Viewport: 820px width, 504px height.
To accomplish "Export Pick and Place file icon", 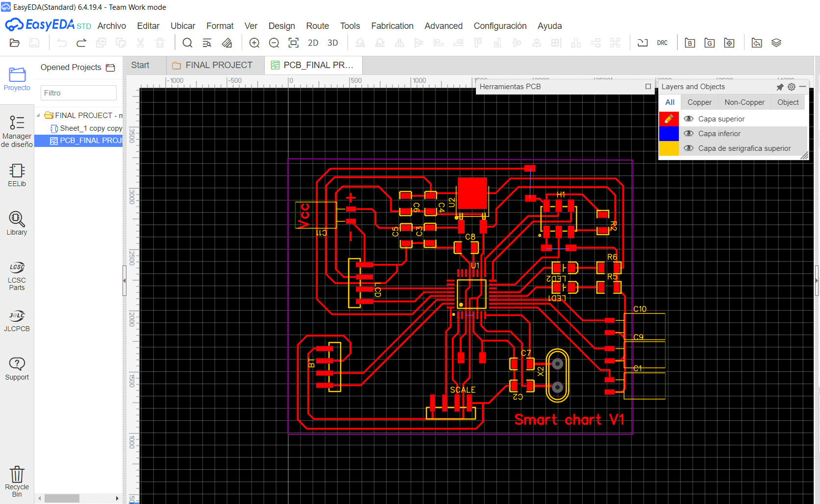I will [x=729, y=43].
